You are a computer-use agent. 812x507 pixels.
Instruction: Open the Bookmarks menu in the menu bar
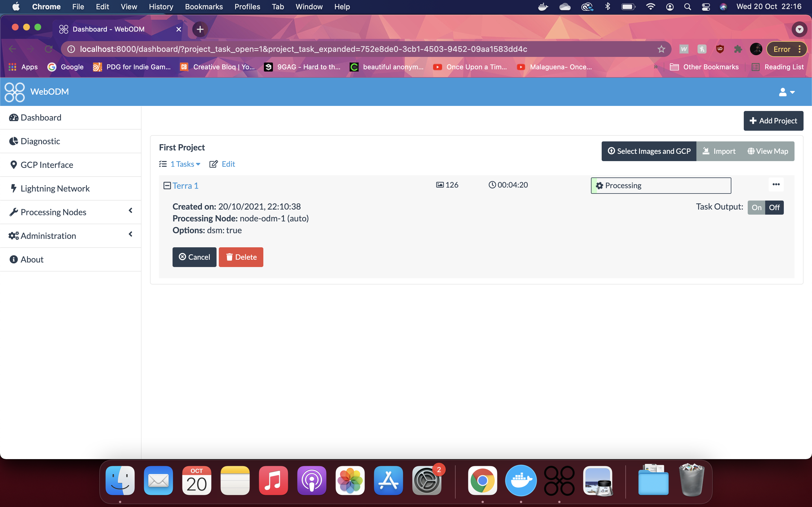pyautogui.click(x=204, y=7)
